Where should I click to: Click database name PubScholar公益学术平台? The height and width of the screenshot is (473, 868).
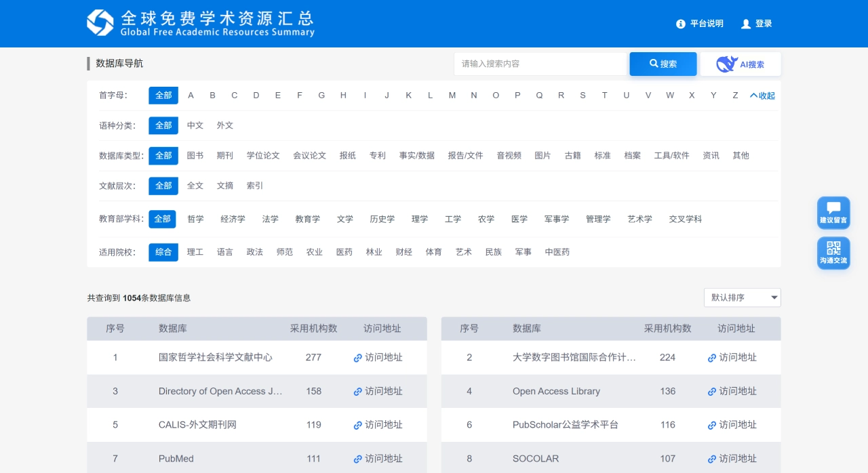pyautogui.click(x=566, y=425)
